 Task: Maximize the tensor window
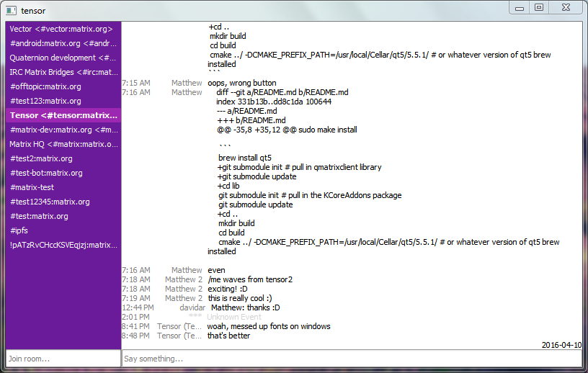(539, 7)
